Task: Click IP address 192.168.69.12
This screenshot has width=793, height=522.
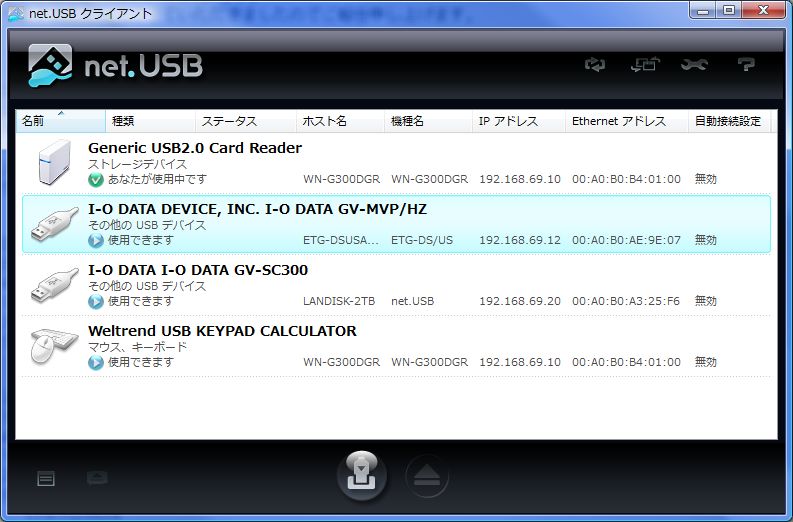Action: tap(520, 240)
